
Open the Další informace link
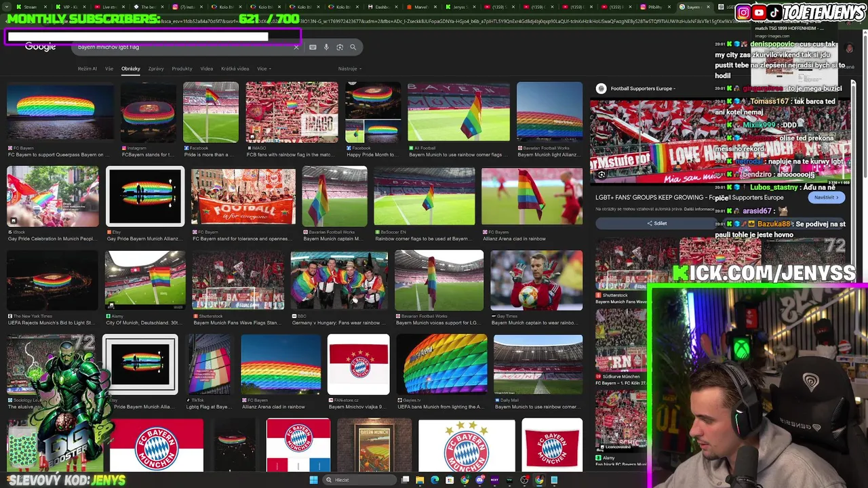point(699,209)
